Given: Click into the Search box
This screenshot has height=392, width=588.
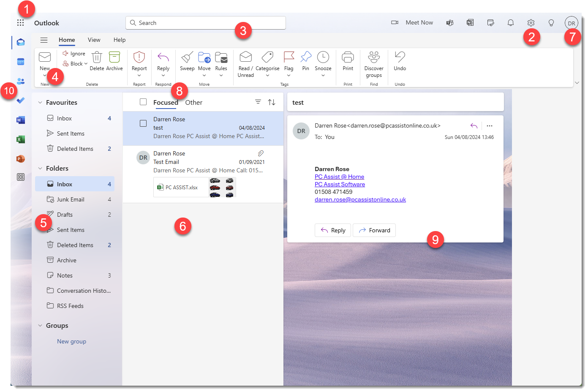Looking at the screenshot, I should [x=206, y=23].
